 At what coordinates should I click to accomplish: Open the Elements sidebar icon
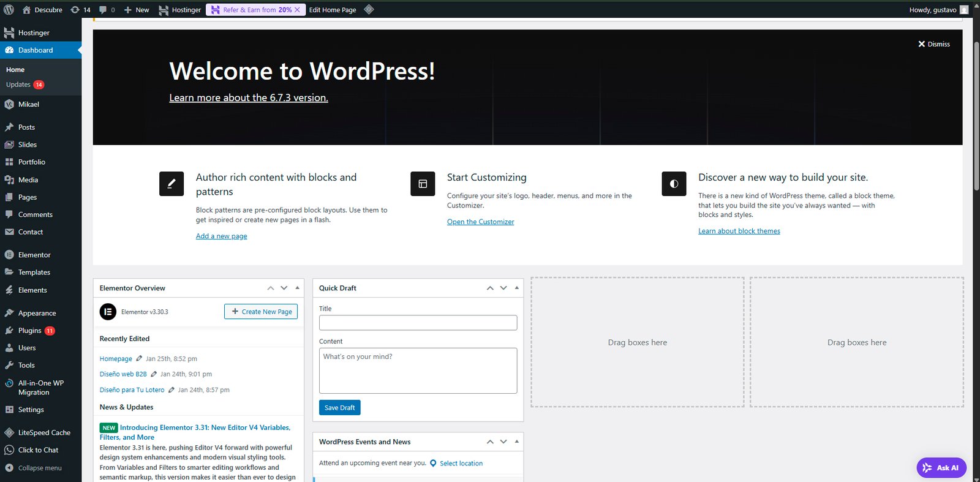[x=9, y=290]
